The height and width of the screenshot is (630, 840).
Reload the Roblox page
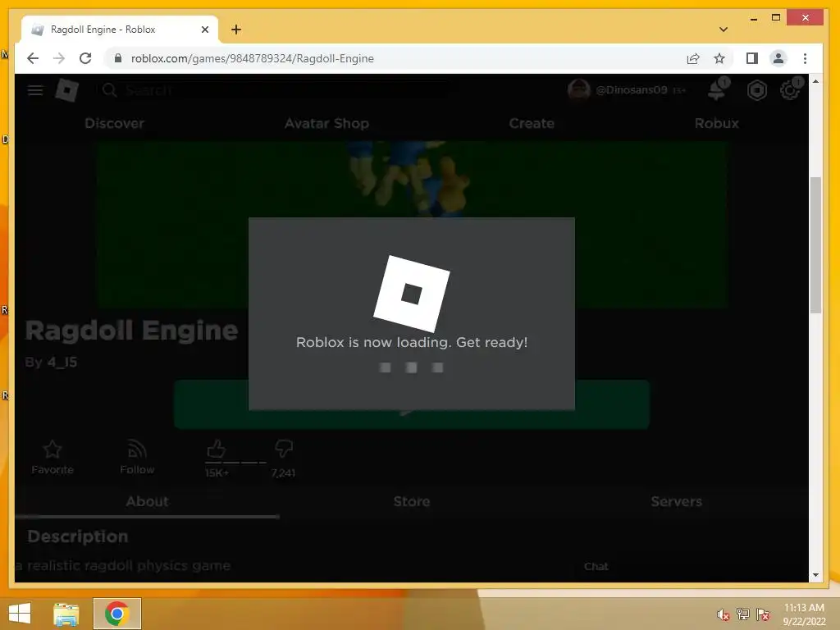point(85,58)
